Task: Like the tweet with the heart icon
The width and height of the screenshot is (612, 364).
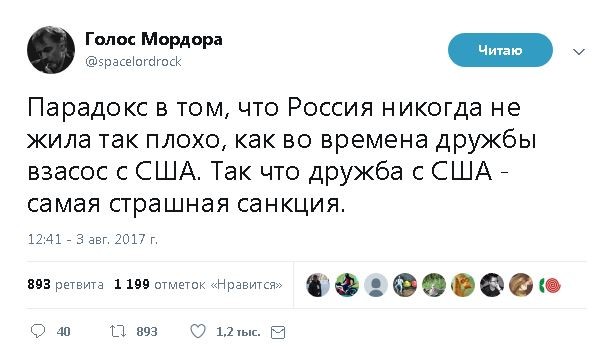Action: 198,331
